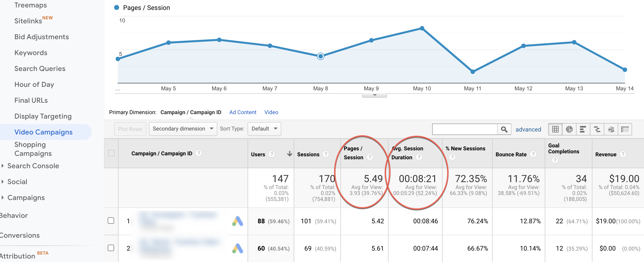
Task: Open the Pages / Session column help tooltip
Action: (x=370, y=157)
